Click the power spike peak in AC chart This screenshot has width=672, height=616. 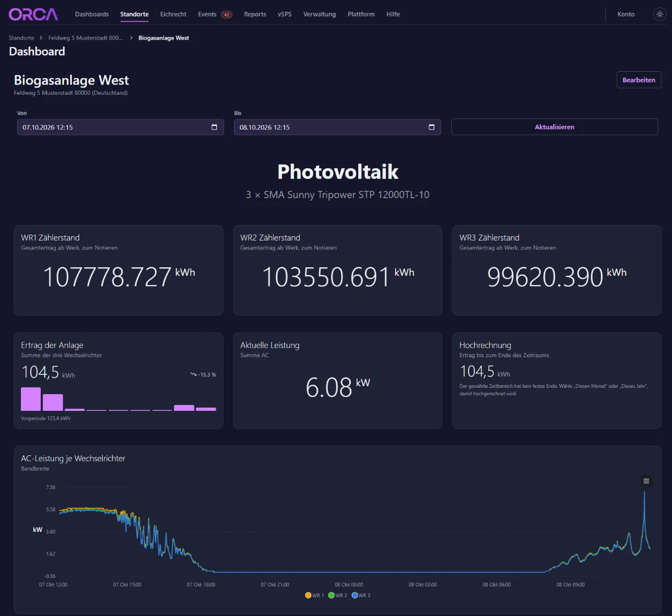(644, 493)
